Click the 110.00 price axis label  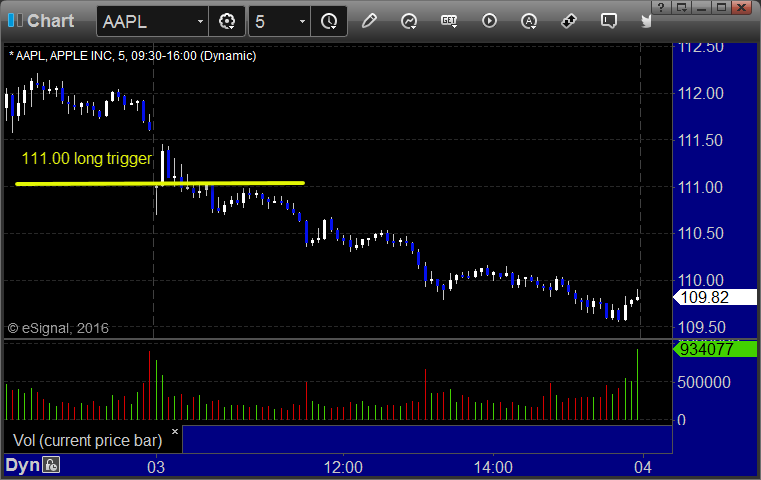coord(700,281)
